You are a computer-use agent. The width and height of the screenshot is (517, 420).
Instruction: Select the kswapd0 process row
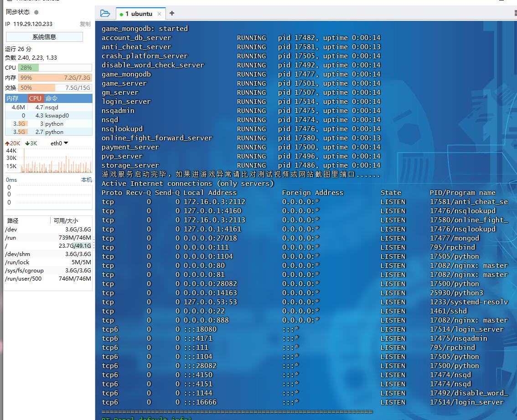pos(48,115)
